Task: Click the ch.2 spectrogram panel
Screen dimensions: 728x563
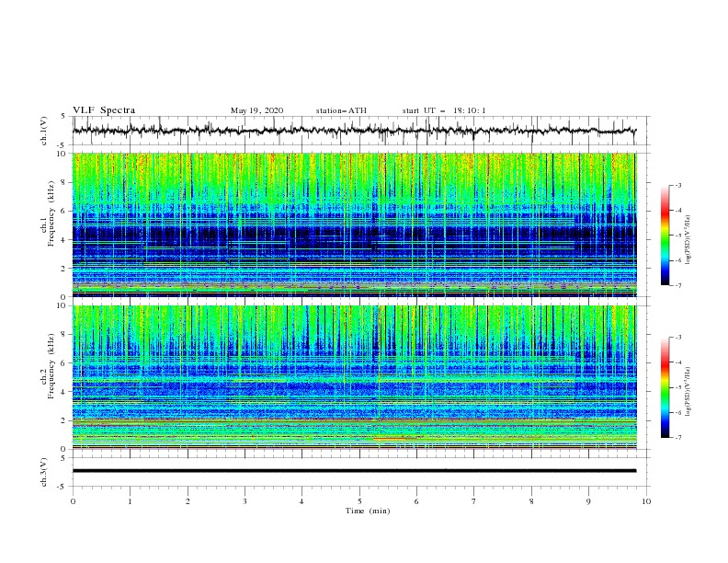Action: pos(355,377)
